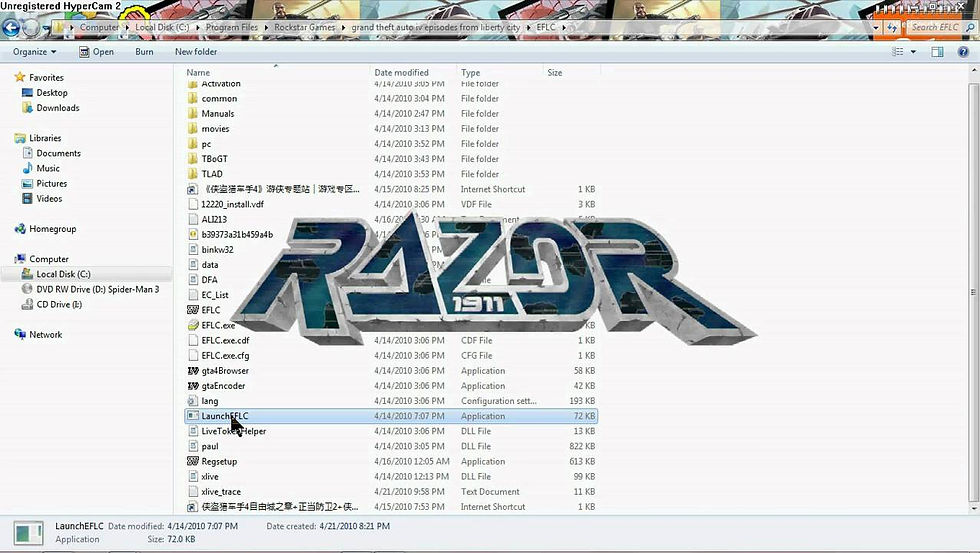980x553 pixels.
Task: Click the Refresh button beside address bar
Action: tap(892, 27)
